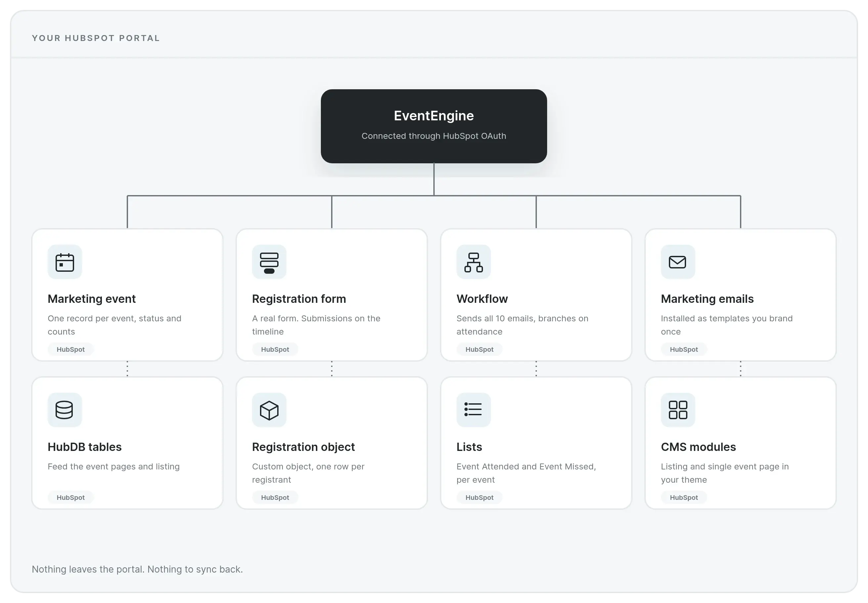Click the Workflow hierarchy icon
Viewport: 868px width, 603px height.
(474, 262)
